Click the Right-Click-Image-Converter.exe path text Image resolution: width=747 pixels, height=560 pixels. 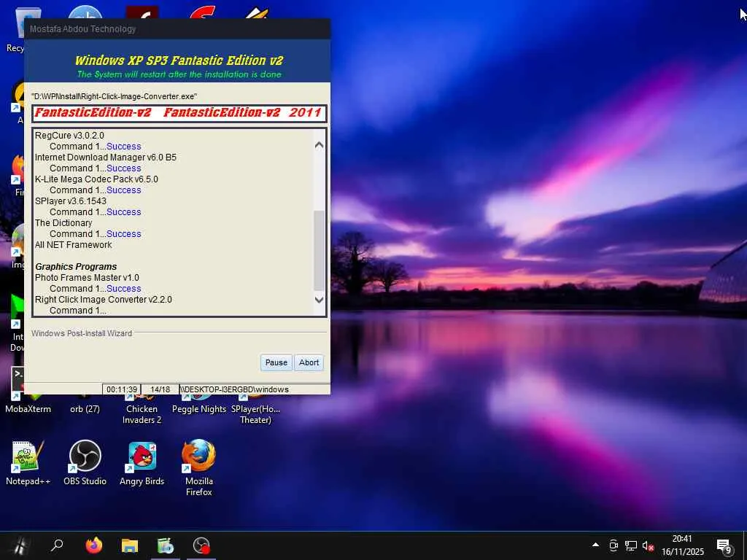click(114, 96)
